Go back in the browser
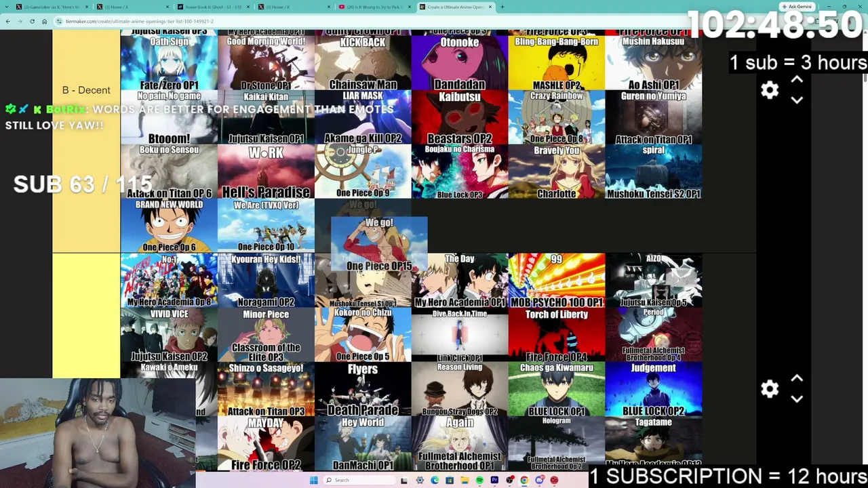868x488 pixels. [x=7, y=21]
